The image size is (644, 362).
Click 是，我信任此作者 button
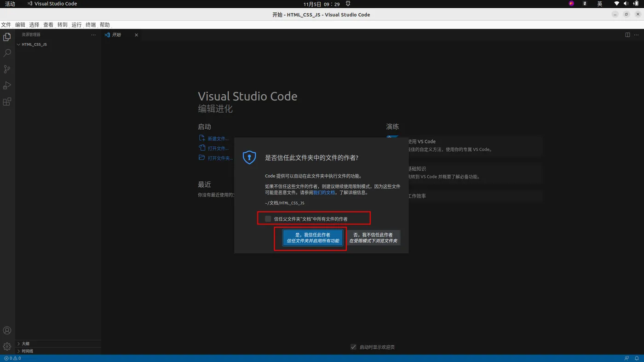click(x=313, y=238)
